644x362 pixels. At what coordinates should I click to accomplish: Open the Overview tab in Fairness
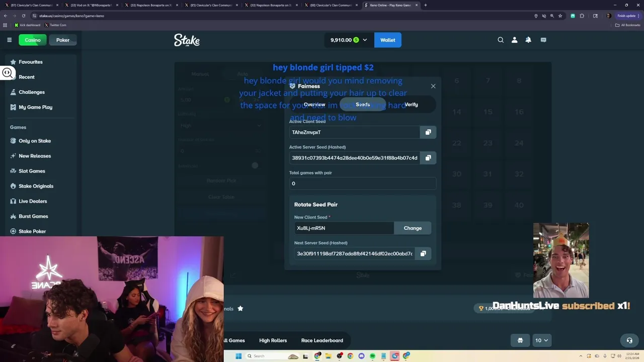(314, 105)
